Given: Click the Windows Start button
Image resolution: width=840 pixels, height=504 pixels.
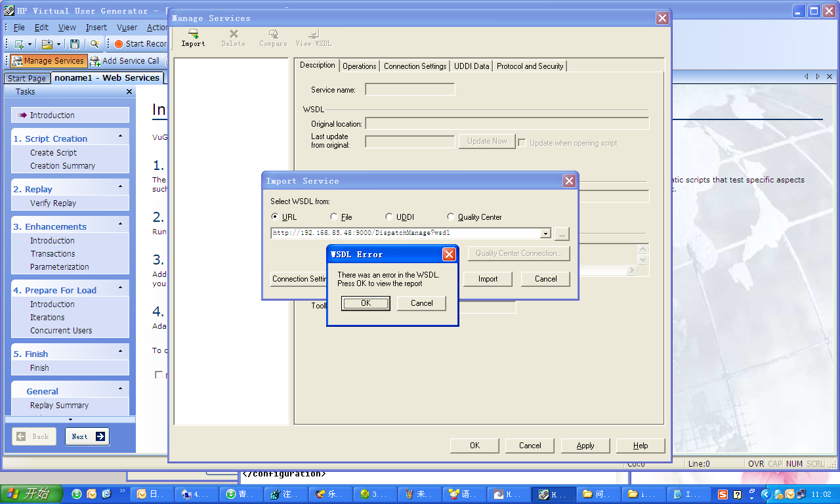Looking at the screenshot, I should point(31,494).
